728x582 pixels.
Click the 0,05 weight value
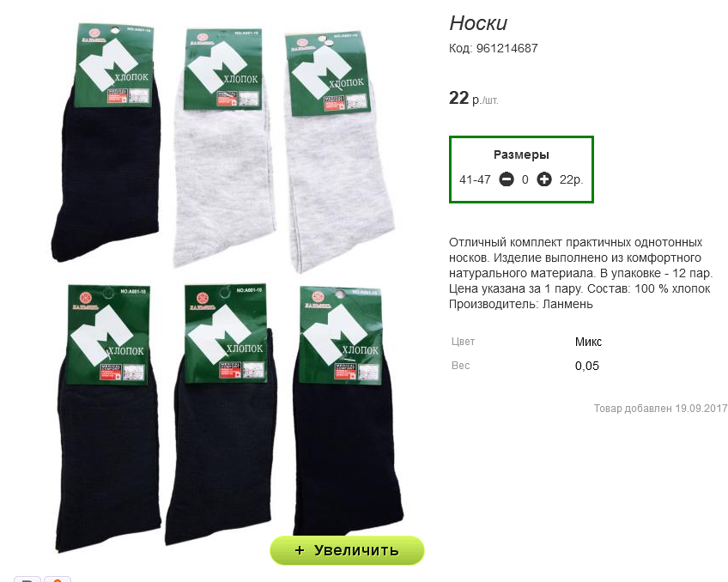(587, 366)
